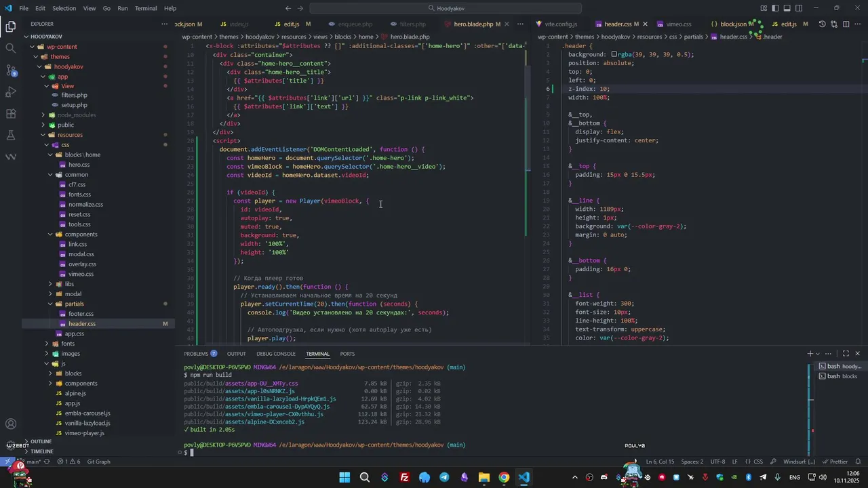Screen dimensions: 868x488
Task: Expand the fonts folder
Action: click(x=68, y=344)
